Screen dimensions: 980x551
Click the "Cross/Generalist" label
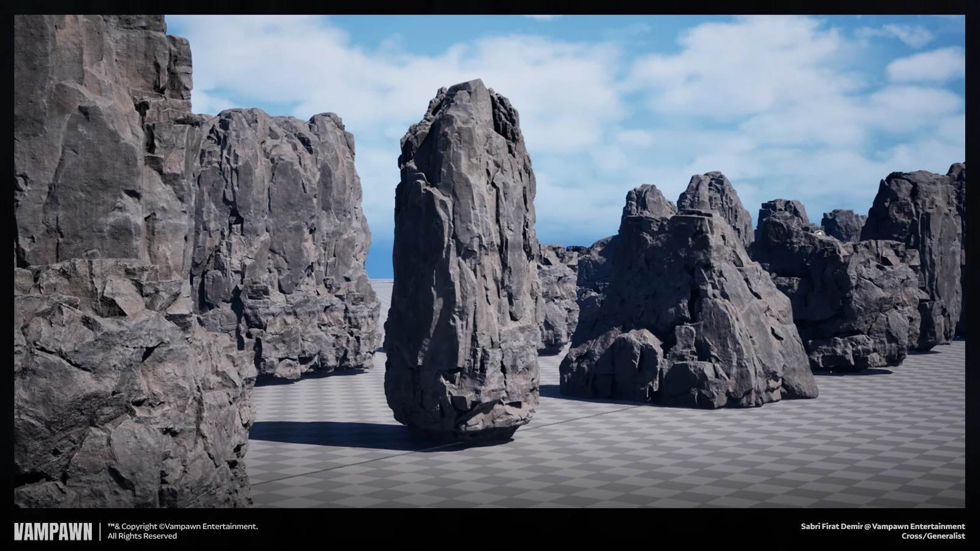click(x=933, y=536)
